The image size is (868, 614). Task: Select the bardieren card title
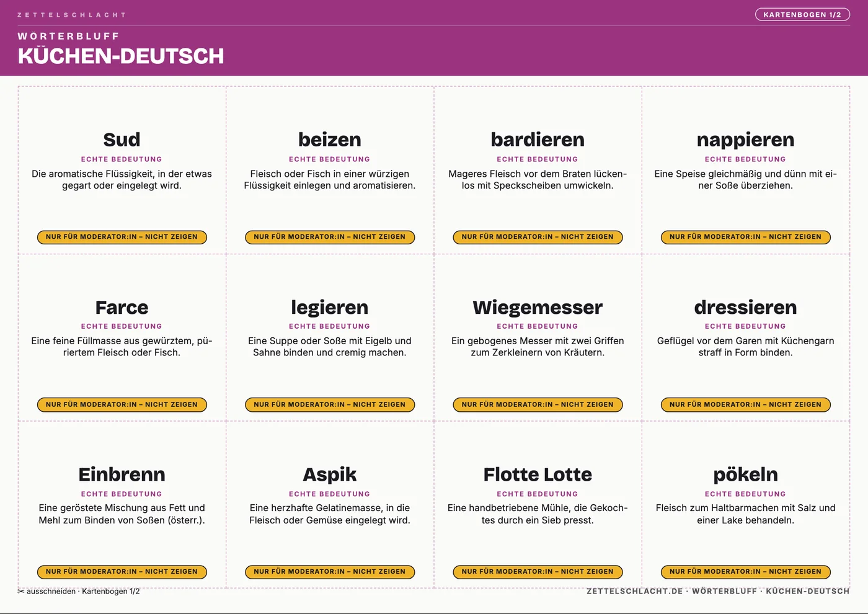pos(538,140)
